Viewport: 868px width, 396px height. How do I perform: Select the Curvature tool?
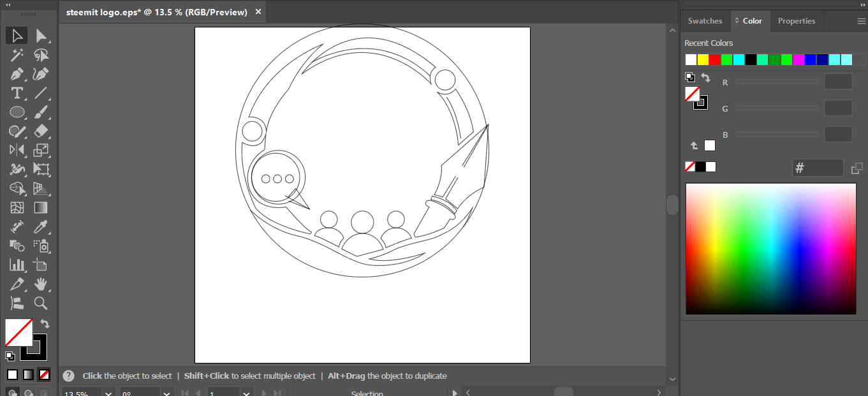[41, 74]
